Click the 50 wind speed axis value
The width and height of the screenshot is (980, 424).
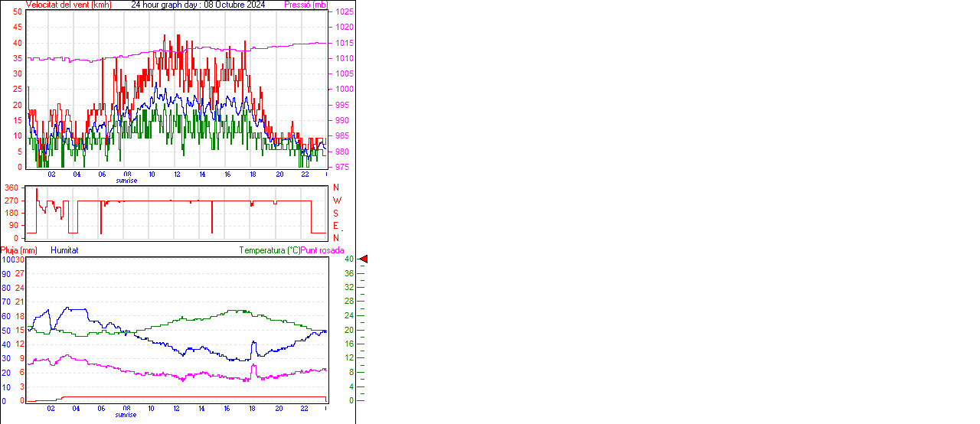(x=17, y=12)
